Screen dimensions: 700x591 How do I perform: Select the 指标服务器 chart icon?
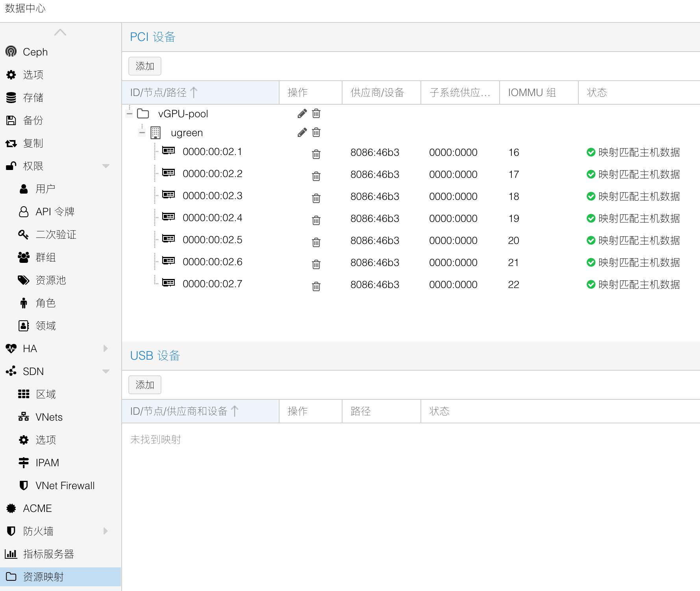coord(11,554)
